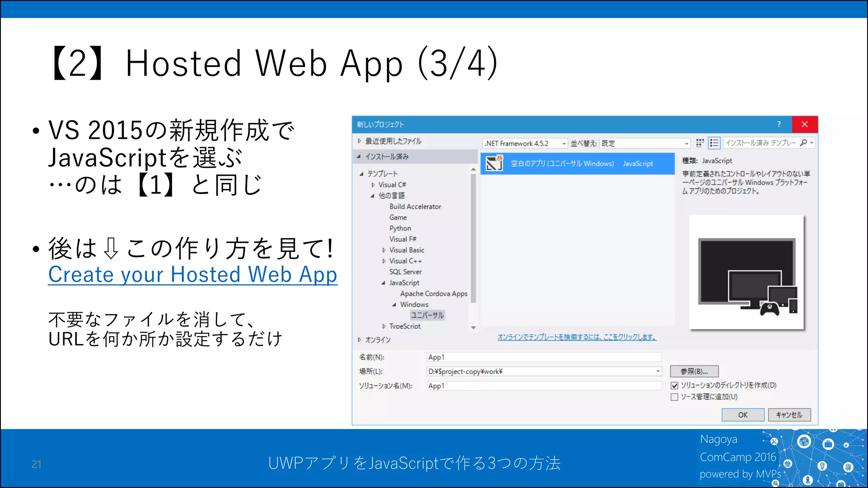Select 空白のアプリ (ユニバーサル Windows) template
This screenshot has width=868, height=488.
(578, 164)
